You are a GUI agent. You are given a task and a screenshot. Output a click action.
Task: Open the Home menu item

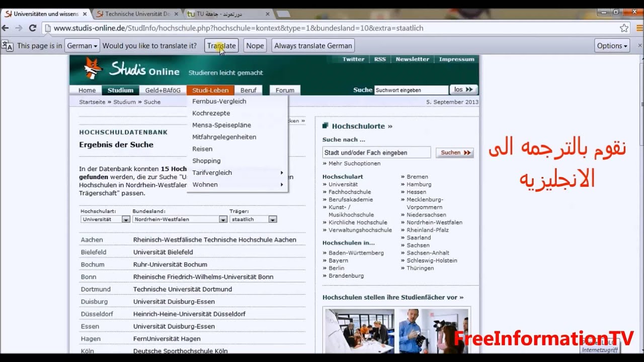[87, 90]
